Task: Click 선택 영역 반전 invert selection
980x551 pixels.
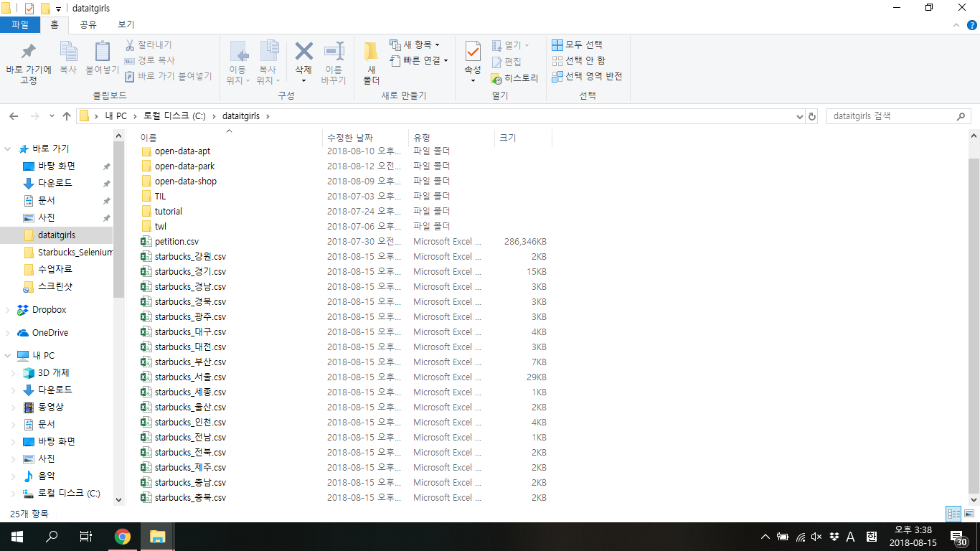Action: click(587, 76)
